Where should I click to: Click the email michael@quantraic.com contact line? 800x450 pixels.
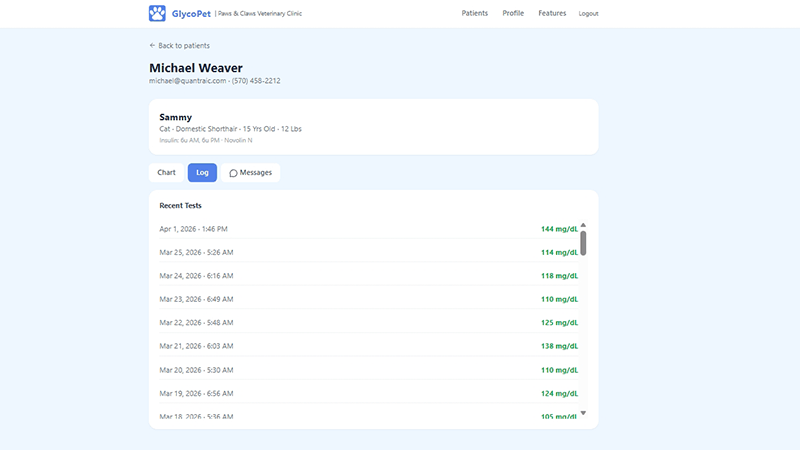click(x=214, y=81)
